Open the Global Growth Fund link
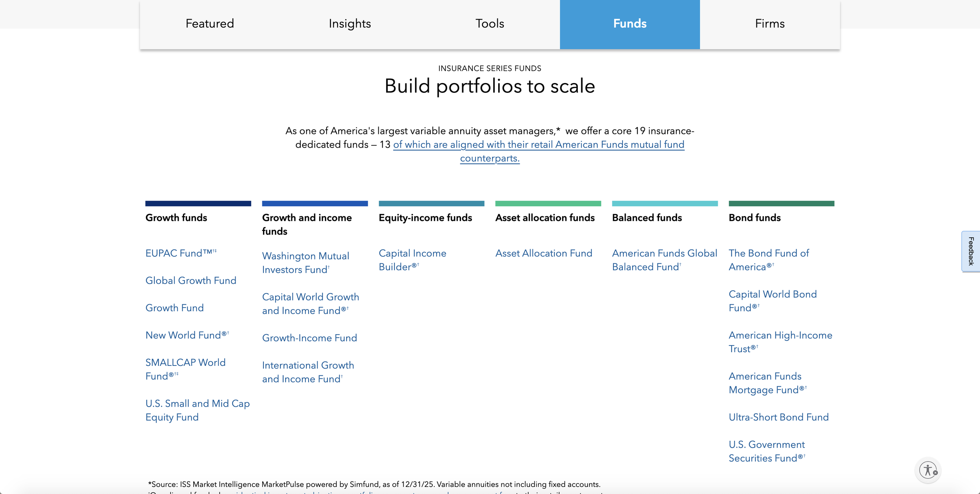Image resolution: width=980 pixels, height=494 pixels. click(x=191, y=280)
